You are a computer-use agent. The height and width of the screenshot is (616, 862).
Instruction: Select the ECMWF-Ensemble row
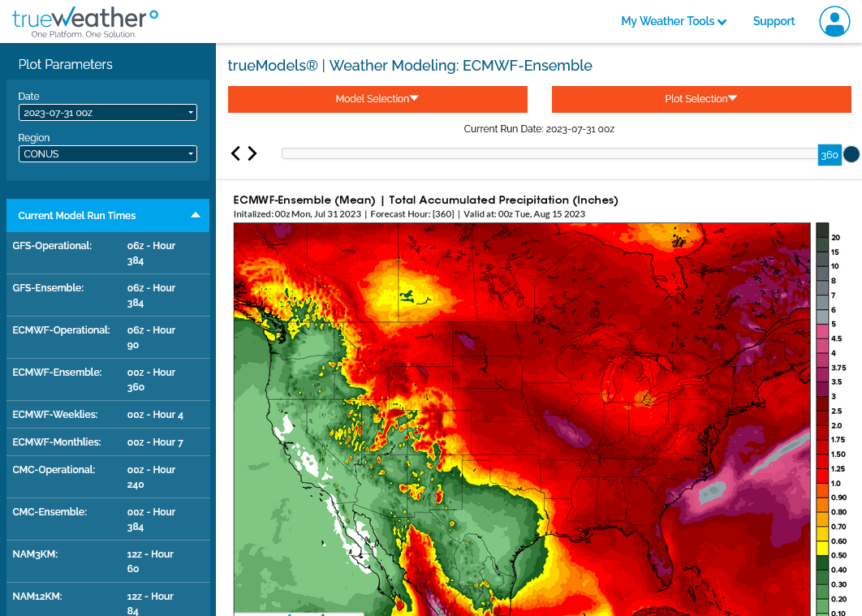tap(108, 380)
